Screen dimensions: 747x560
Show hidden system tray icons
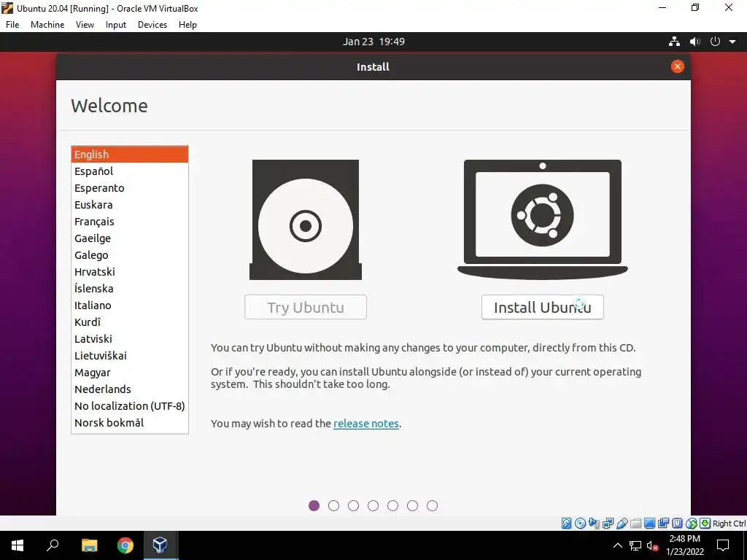617,545
